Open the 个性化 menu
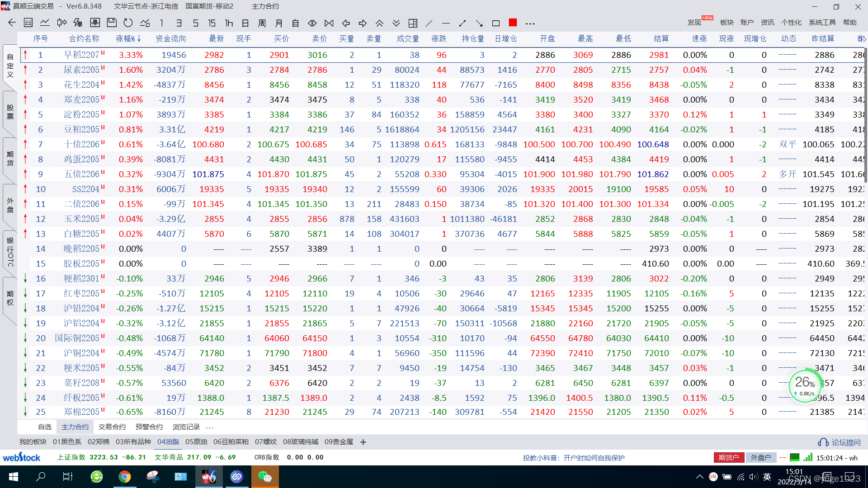868x488 pixels. click(792, 22)
